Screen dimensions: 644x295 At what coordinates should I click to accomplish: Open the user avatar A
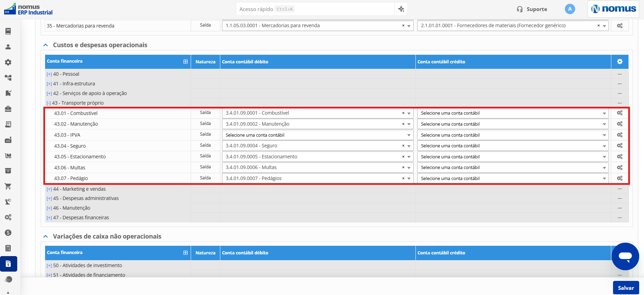tap(570, 9)
